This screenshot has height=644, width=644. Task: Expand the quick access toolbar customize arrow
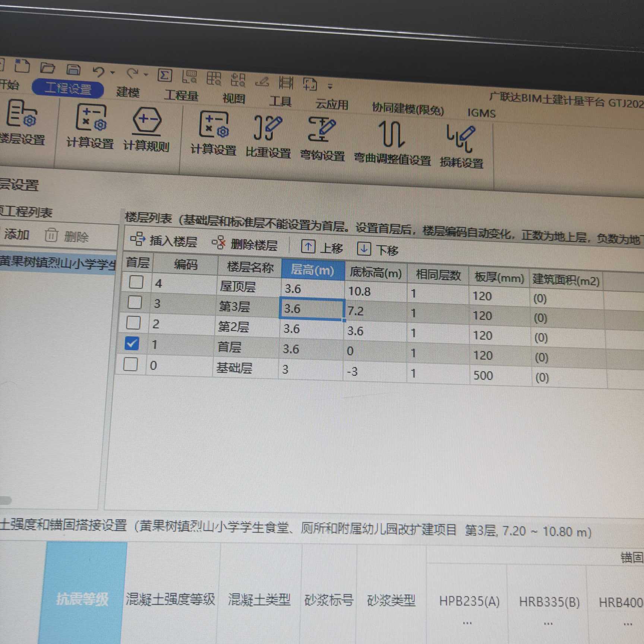point(330,86)
